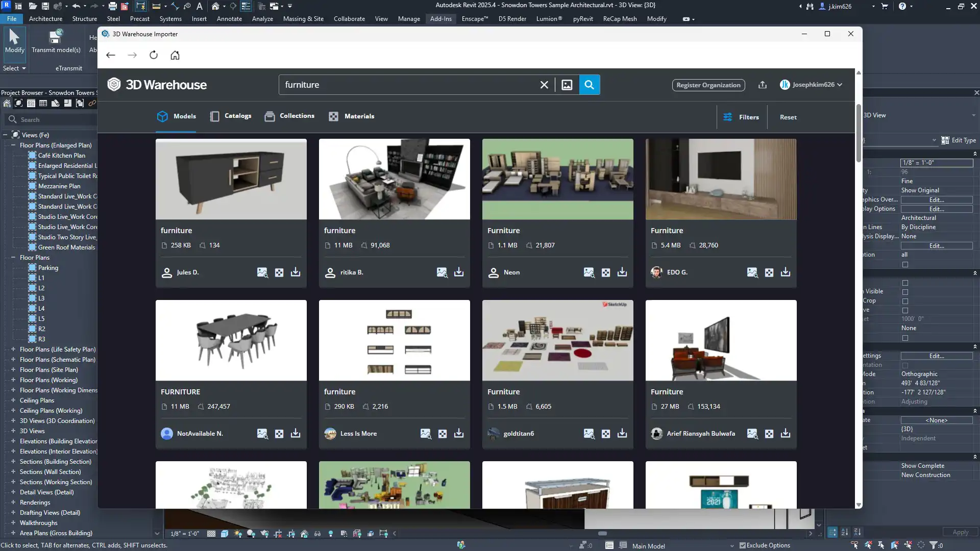The height and width of the screenshot is (551, 980).
Task: Toggle Section Box checkbox in Properties panel
Action: 905,338
